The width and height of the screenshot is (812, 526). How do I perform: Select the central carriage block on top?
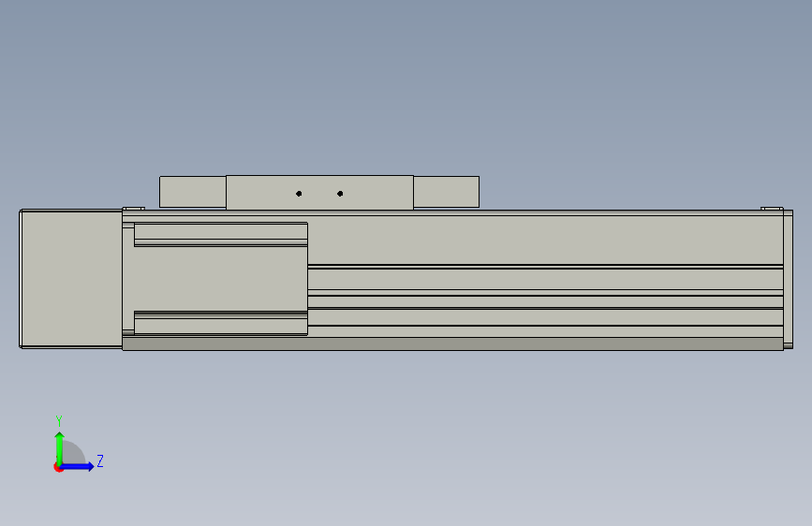tap(319, 192)
